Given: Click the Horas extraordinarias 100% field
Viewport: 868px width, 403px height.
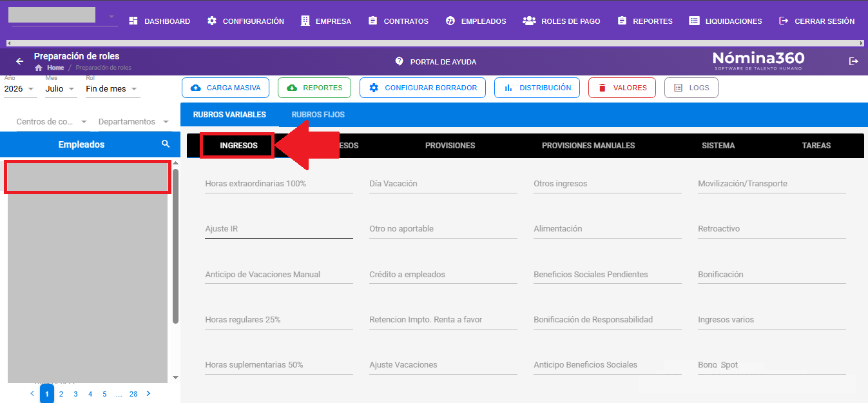Looking at the screenshot, I should click(279, 184).
